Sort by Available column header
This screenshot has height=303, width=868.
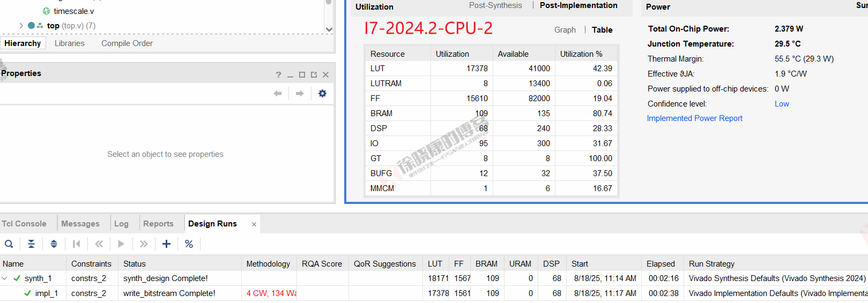click(x=523, y=54)
